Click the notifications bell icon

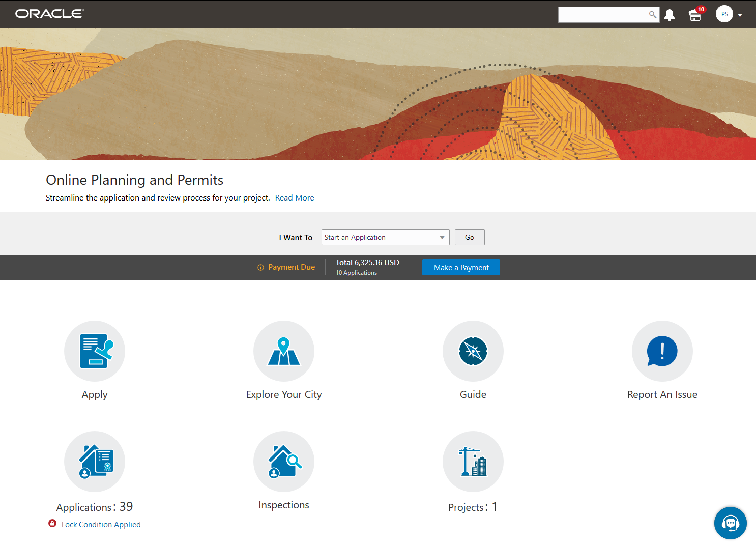(670, 14)
